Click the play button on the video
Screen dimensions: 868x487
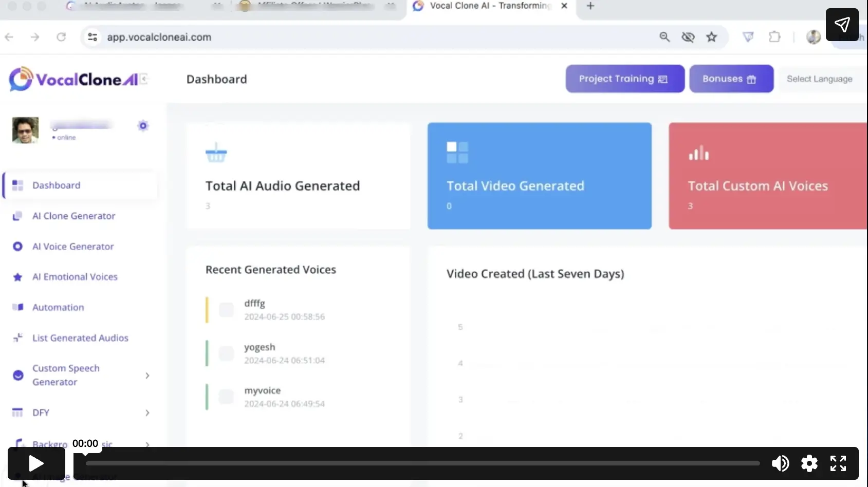36,463
